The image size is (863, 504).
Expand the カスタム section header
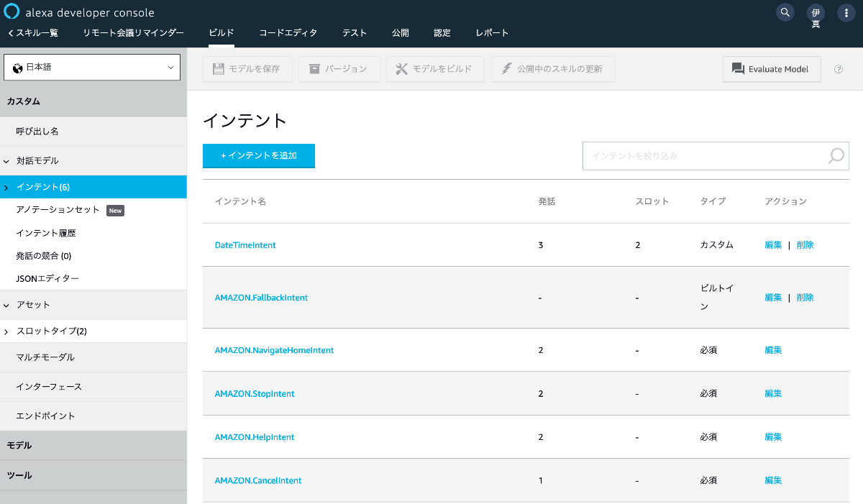click(93, 102)
